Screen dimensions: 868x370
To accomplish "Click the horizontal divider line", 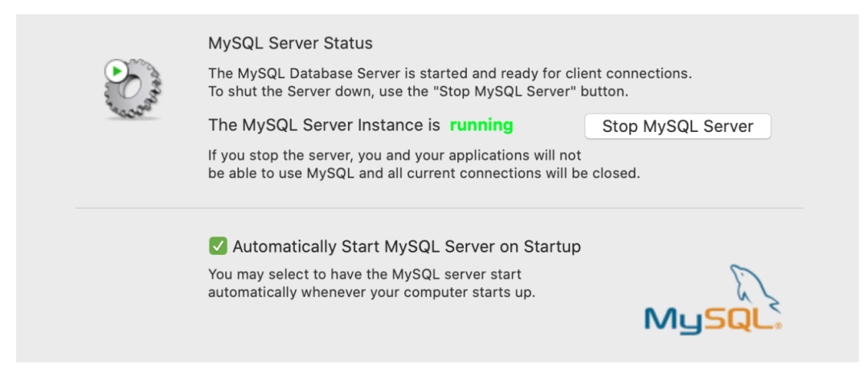I will [x=439, y=208].
